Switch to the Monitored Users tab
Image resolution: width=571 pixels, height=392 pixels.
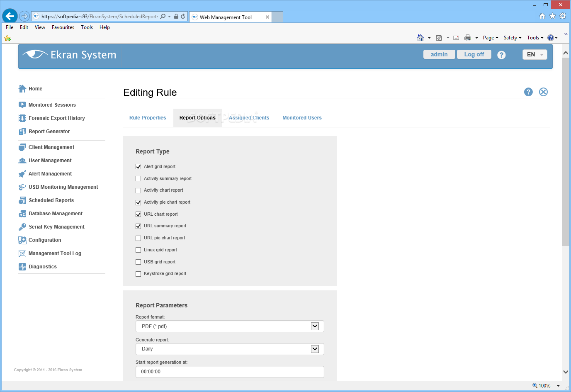pos(302,118)
